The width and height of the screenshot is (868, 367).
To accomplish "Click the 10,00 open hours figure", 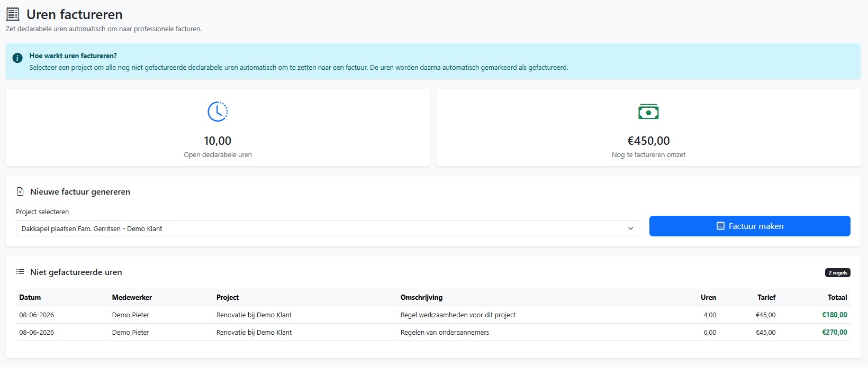I will click(x=218, y=141).
